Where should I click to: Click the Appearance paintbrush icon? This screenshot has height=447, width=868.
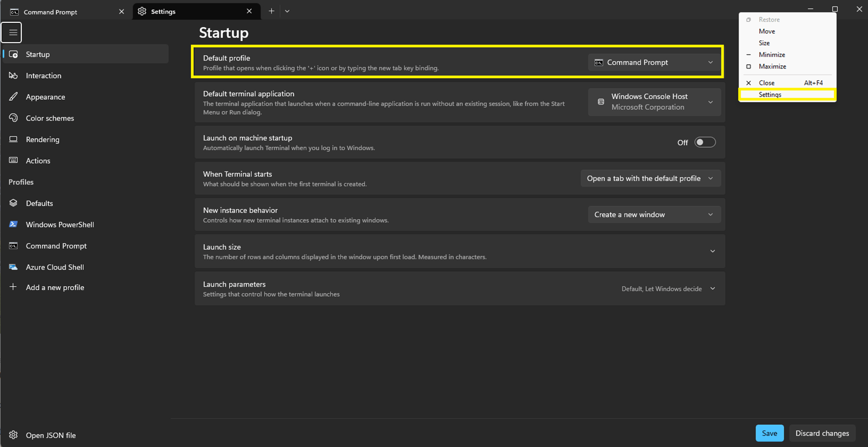click(13, 97)
